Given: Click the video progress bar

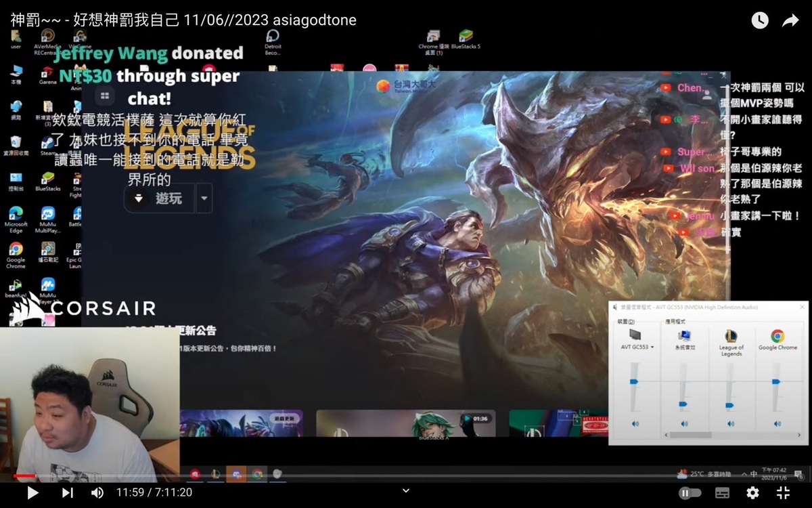Looking at the screenshot, I should pyautogui.click(x=406, y=476).
